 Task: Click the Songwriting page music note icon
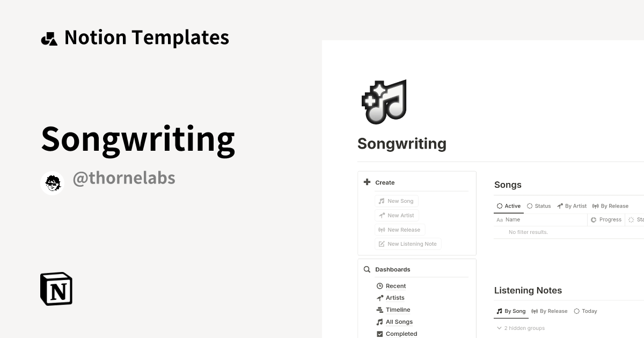point(384,101)
